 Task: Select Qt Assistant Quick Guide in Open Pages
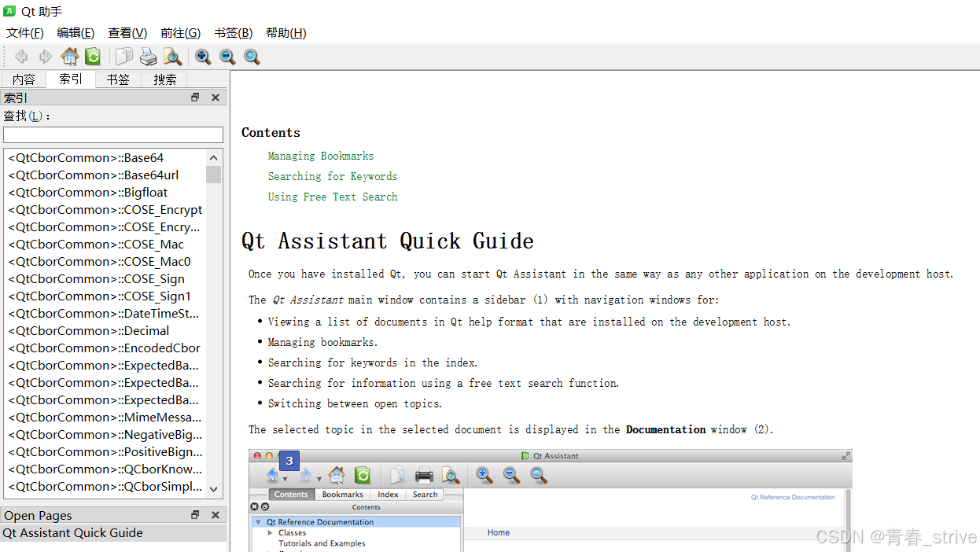click(113, 532)
